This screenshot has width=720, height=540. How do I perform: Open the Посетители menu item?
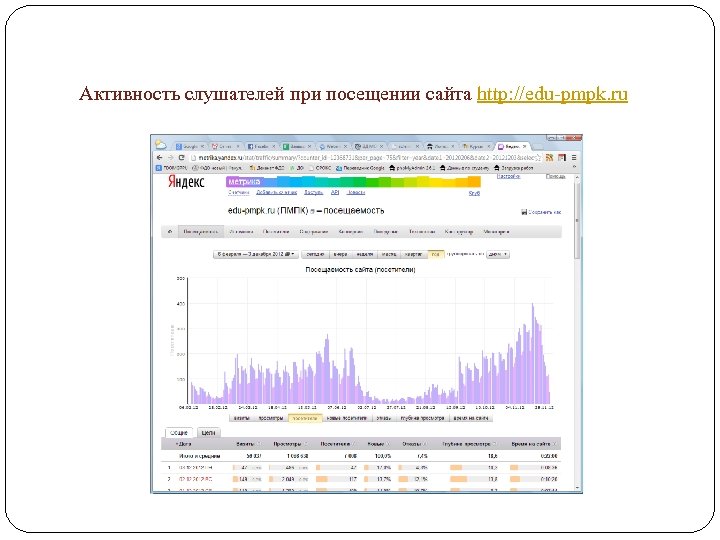click(x=276, y=232)
